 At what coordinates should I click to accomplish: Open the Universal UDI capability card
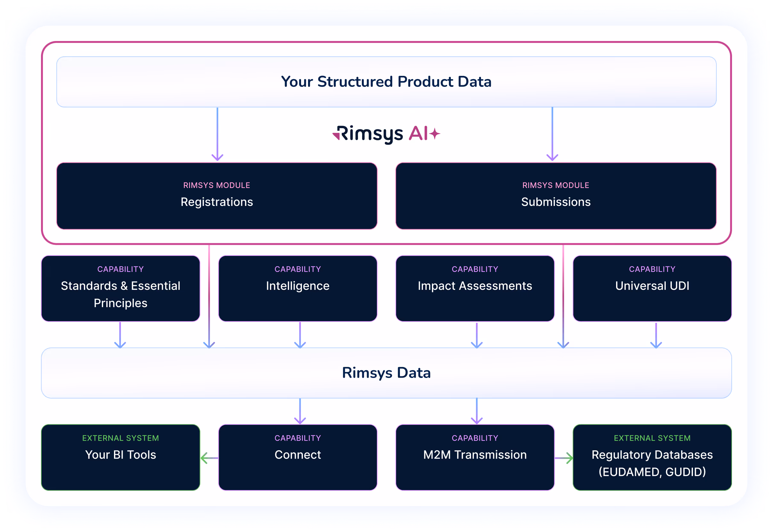click(652, 288)
